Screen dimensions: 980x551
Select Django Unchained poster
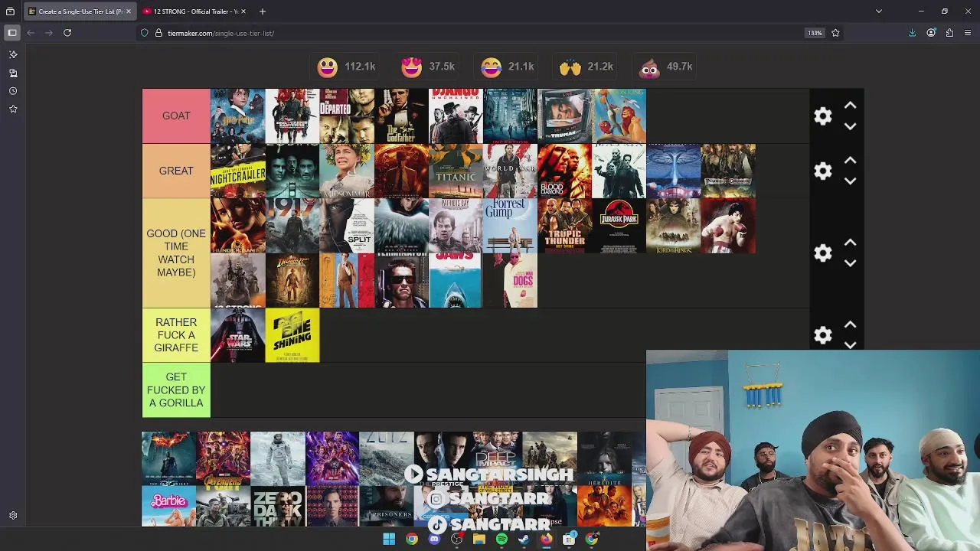click(x=456, y=116)
